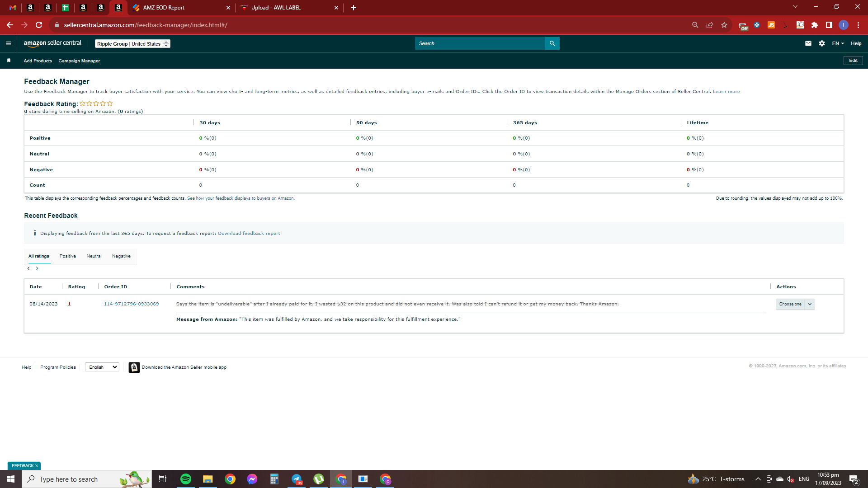Open the English footer language select

(102, 367)
